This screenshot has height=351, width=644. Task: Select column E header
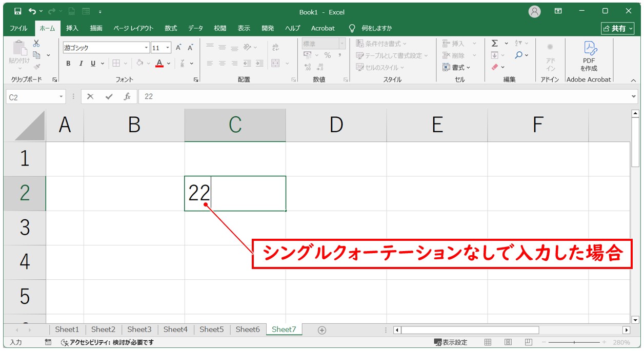(x=437, y=125)
